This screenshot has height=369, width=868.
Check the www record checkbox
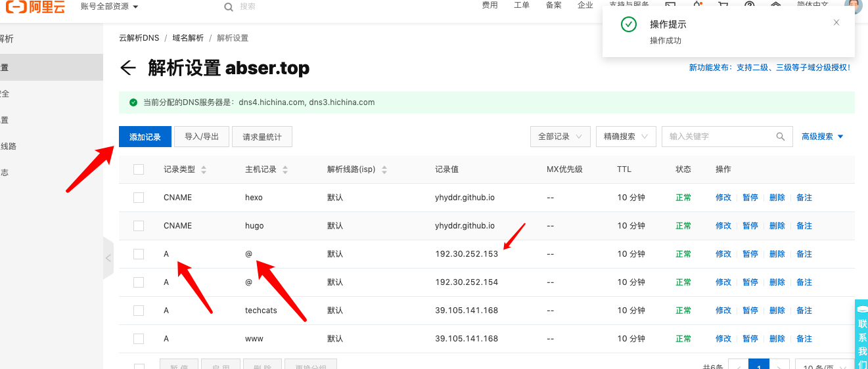click(139, 339)
